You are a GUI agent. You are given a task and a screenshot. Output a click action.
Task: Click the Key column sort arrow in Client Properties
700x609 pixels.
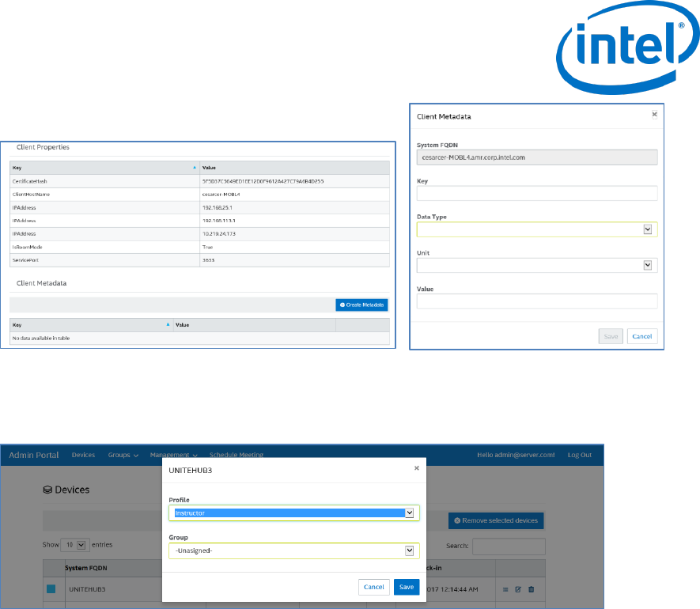[x=195, y=168]
